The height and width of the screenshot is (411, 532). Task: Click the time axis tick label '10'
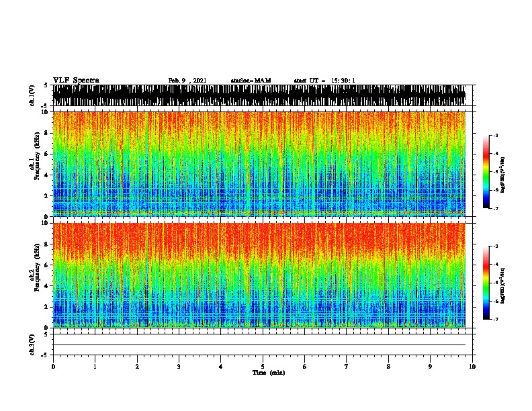point(472,367)
